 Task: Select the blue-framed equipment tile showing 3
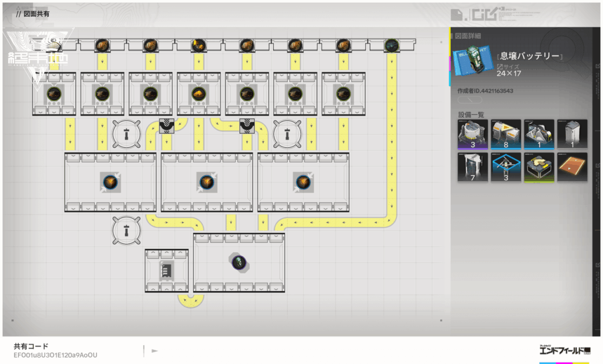click(x=506, y=167)
